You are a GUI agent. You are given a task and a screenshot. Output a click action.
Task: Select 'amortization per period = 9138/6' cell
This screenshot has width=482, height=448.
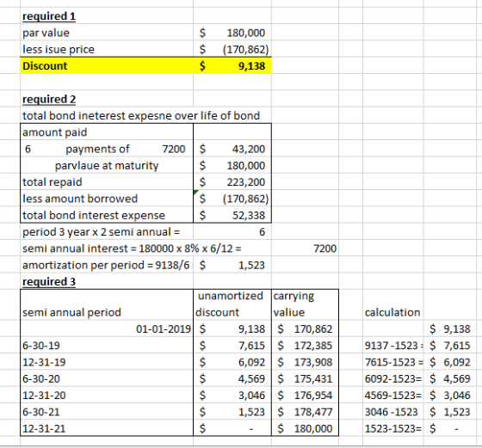[x=106, y=265]
